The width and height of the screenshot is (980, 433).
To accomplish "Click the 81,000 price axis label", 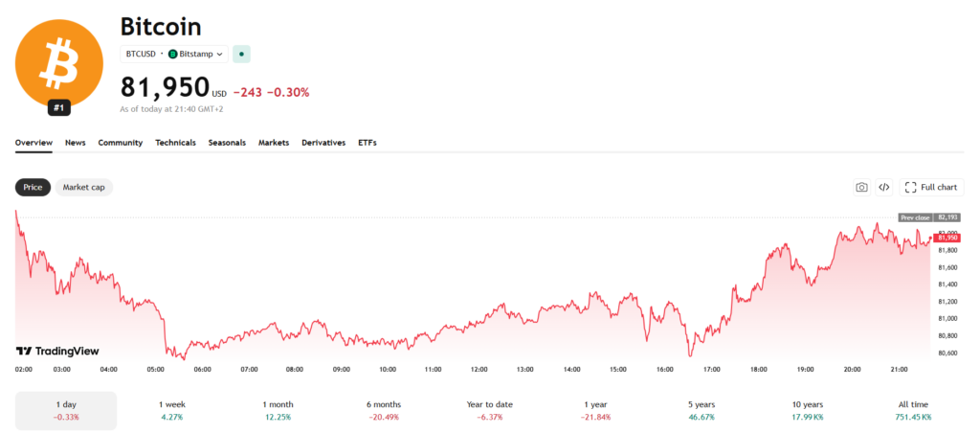I will point(948,319).
